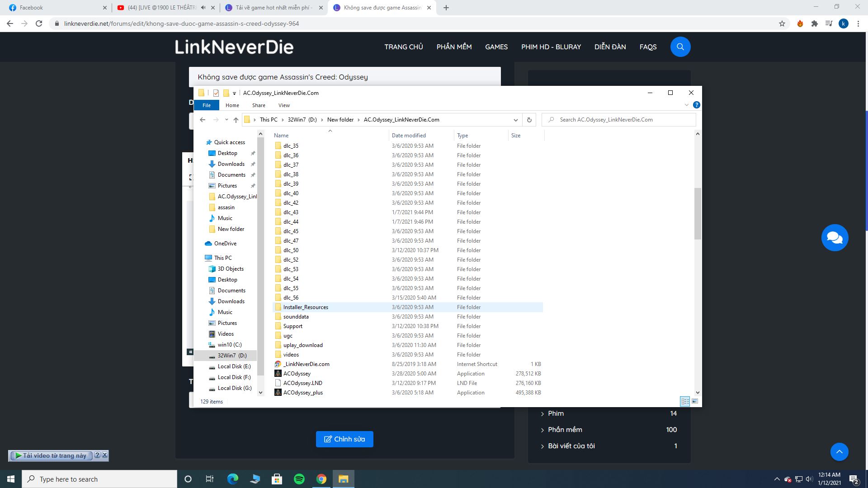868x488 pixels.
Task: Open TRANG CHỦ navigation link
Action: point(404,47)
